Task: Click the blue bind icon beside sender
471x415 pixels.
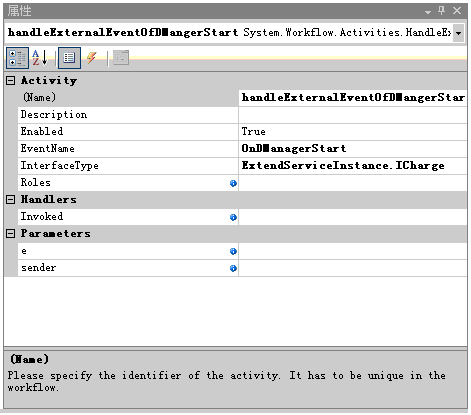Action: [233, 268]
